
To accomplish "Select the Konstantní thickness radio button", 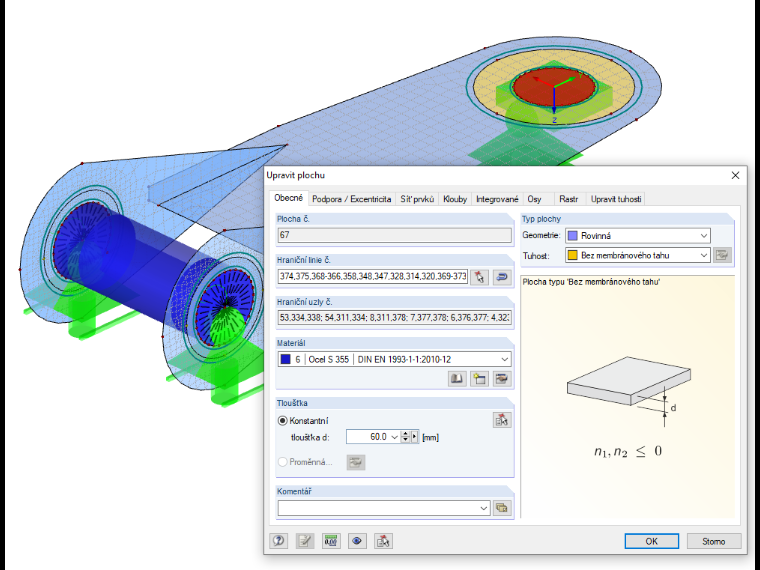I will 283,420.
